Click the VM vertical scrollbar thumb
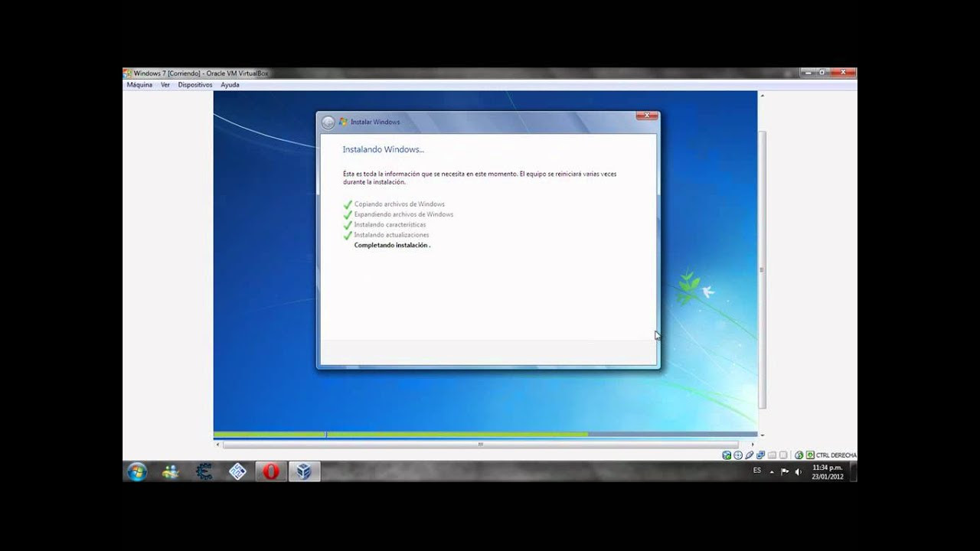This screenshot has width=980, height=551. click(762, 269)
